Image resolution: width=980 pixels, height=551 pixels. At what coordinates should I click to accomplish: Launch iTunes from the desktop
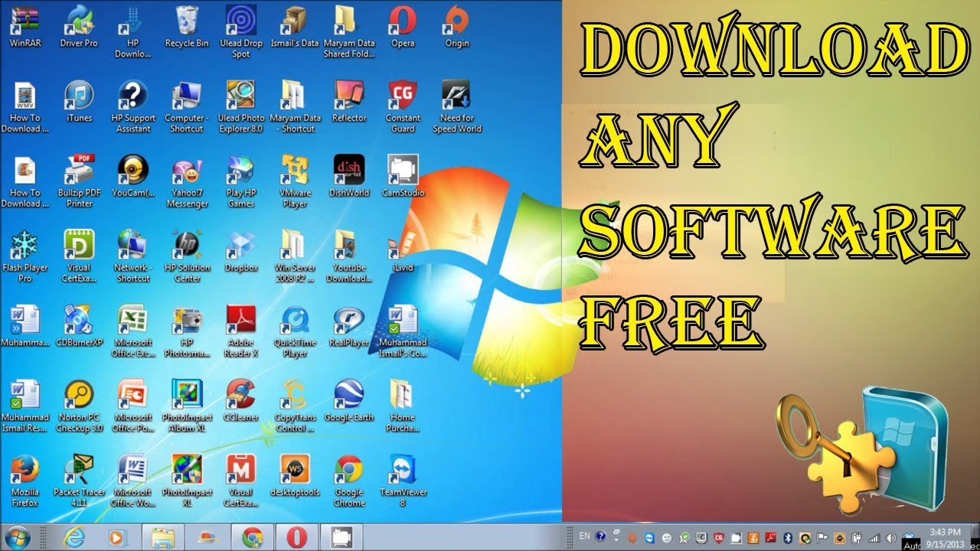79,102
